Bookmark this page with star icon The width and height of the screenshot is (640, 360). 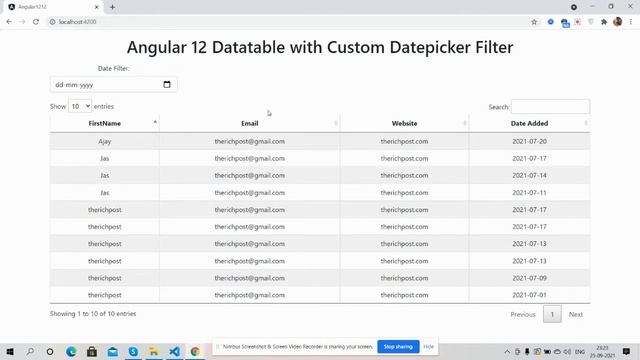[534, 22]
